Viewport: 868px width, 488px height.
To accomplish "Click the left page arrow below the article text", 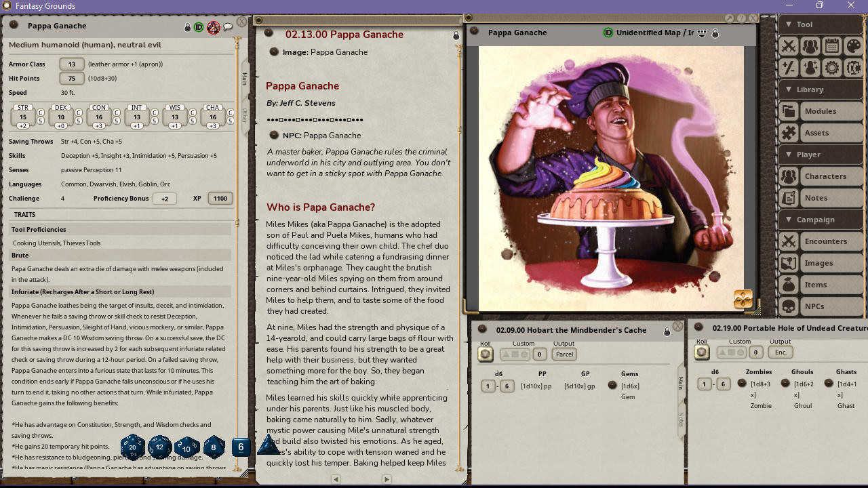I will tap(336, 479).
